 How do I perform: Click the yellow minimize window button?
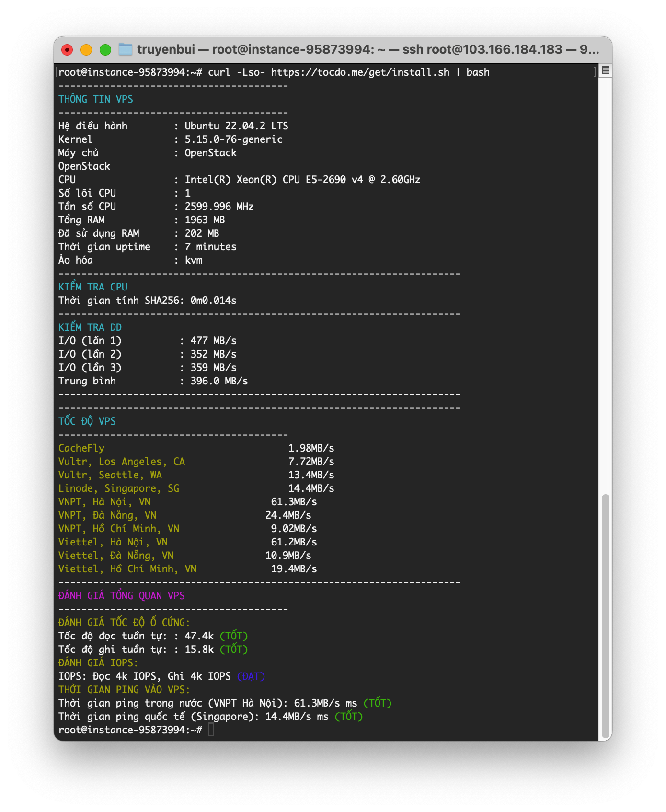click(x=86, y=50)
